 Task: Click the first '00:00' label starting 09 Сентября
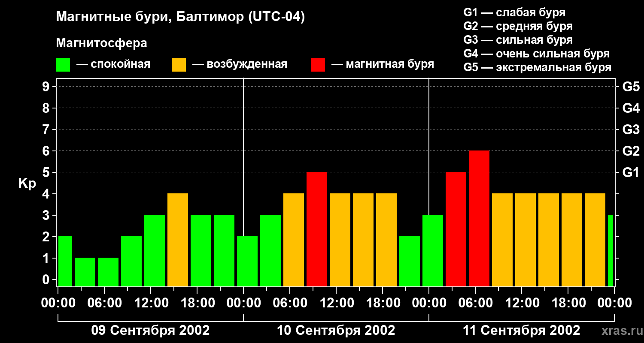click(x=58, y=303)
